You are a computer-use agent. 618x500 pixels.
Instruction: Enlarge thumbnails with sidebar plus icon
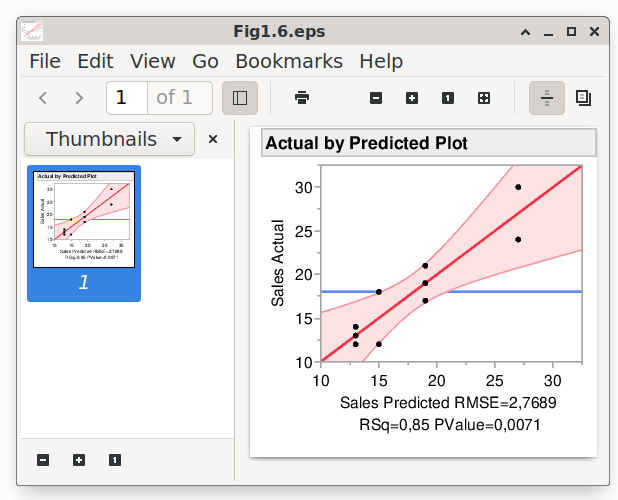[x=79, y=460]
